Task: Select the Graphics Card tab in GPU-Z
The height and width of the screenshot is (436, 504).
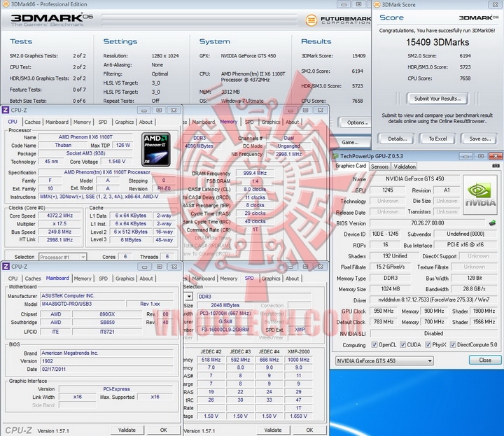Action: (351, 166)
